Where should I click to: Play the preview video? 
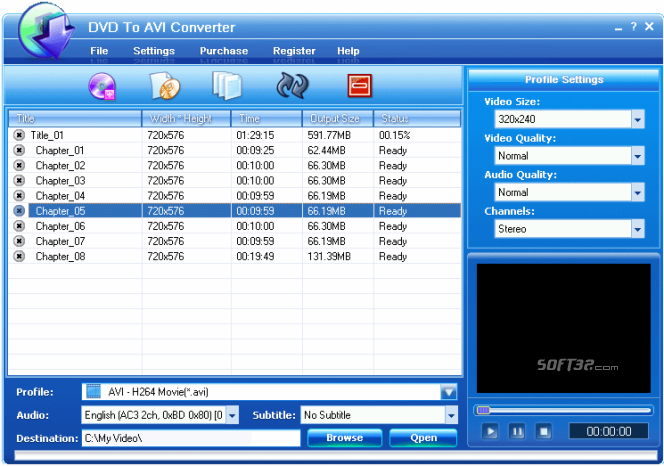tap(490, 432)
